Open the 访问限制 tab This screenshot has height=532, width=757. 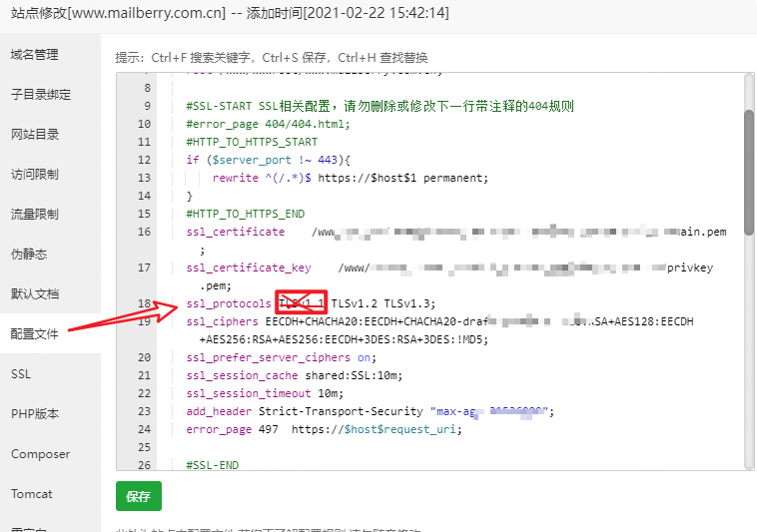[35, 174]
